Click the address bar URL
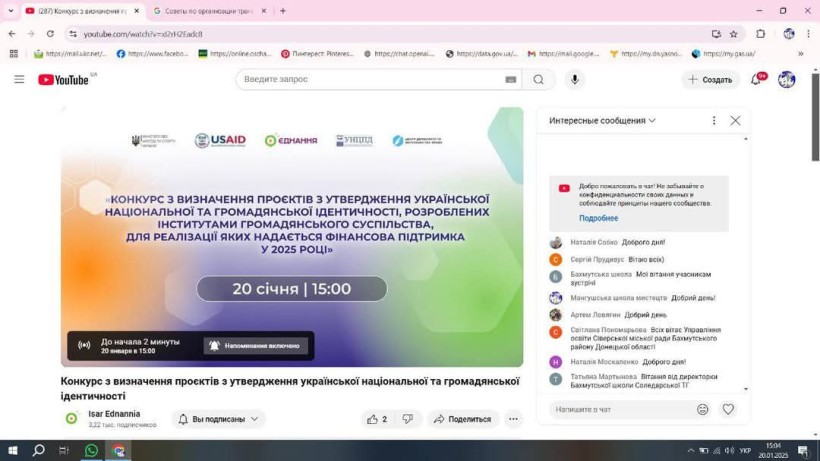The height and width of the screenshot is (461, 820). [143, 34]
